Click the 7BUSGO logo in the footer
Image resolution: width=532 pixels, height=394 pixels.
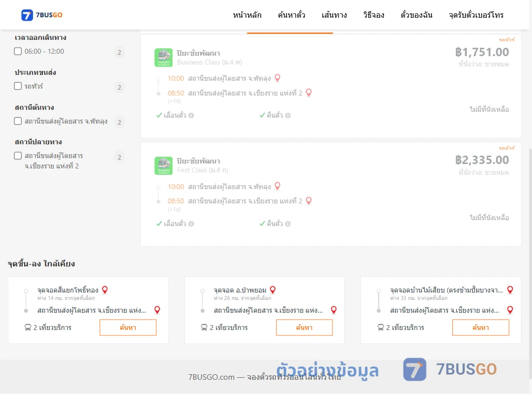[x=450, y=369]
